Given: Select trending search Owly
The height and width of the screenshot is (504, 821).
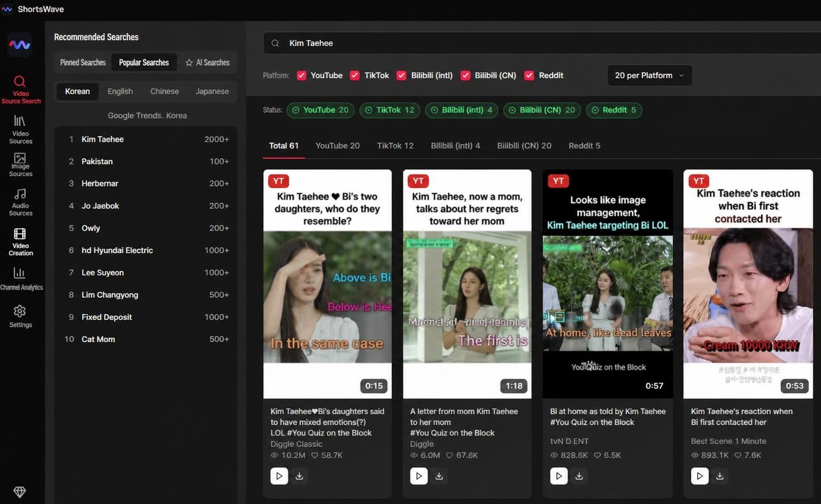Looking at the screenshot, I should (146, 228).
